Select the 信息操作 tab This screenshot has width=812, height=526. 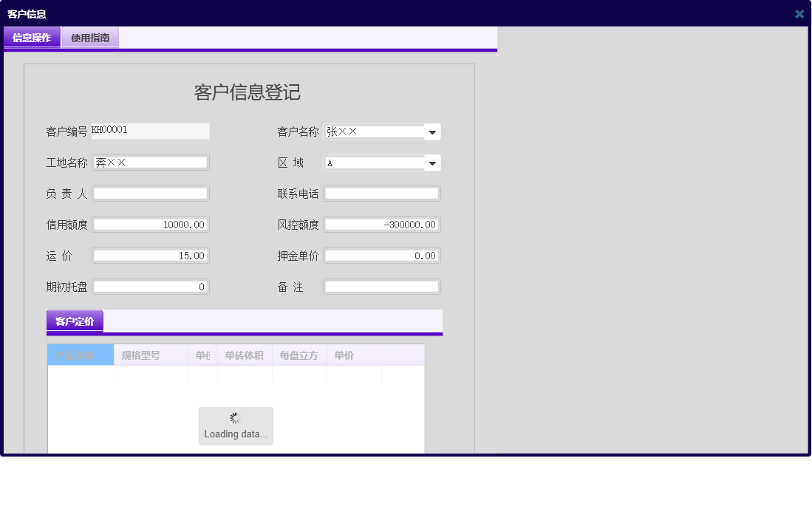(32, 36)
